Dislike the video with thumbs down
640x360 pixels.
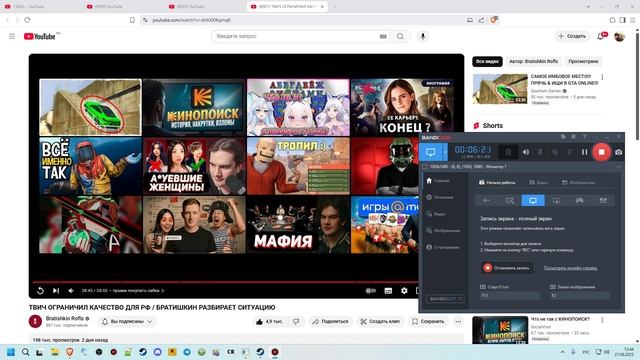click(x=296, y=322)
